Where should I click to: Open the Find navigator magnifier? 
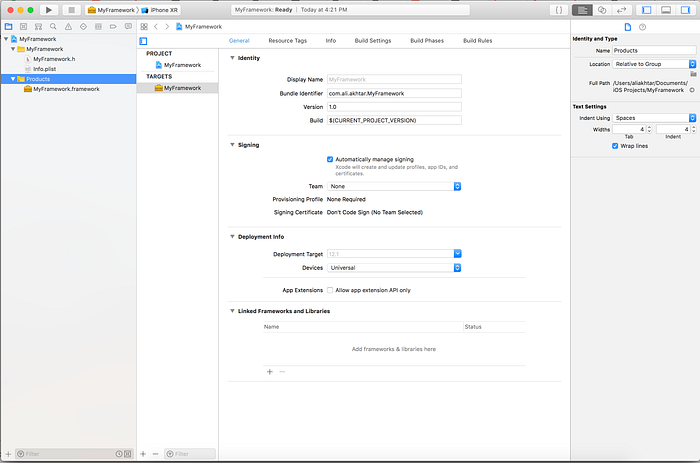point(53,27)
